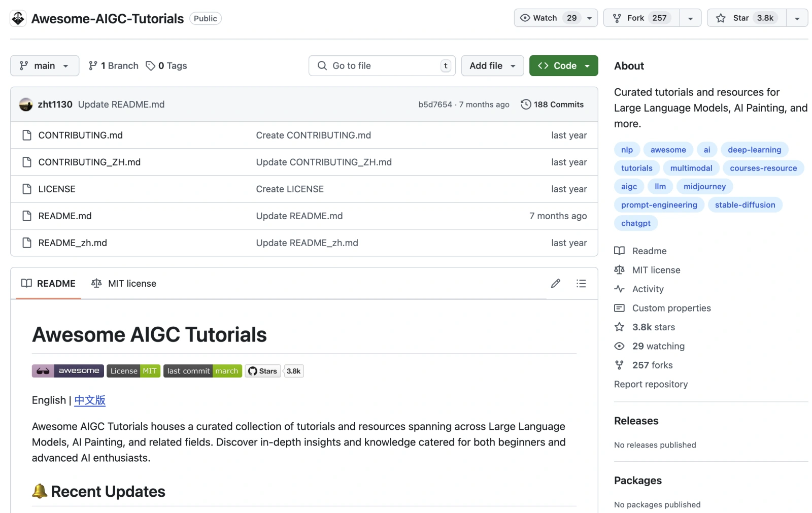Click the repository owner avatar logo
Viewport: 812px width, 513px height.
(x=18, y=18)
